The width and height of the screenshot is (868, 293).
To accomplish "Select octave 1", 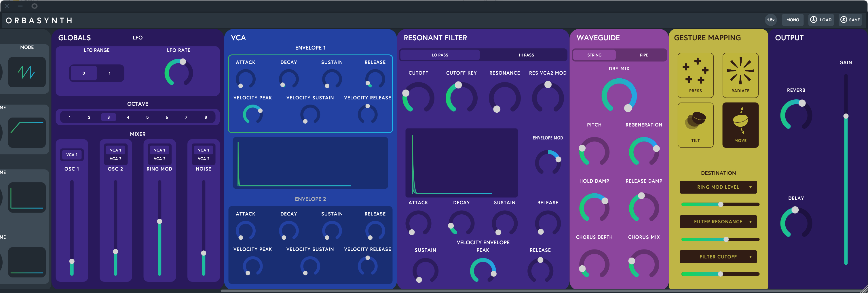I will [x=70, y=117].
